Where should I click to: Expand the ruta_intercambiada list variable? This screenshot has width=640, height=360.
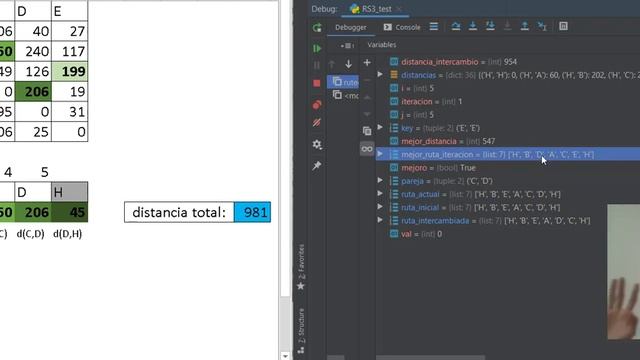click(380, 220)
